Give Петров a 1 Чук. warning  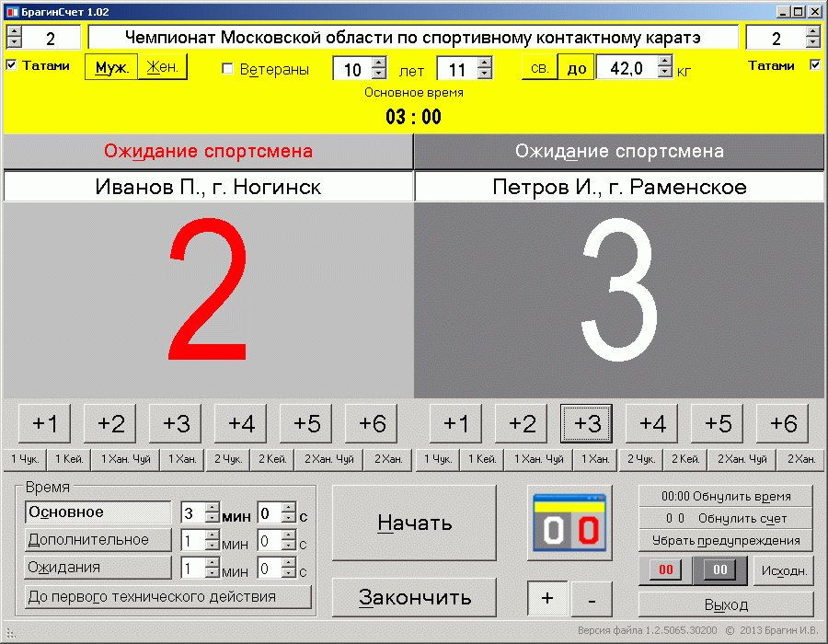tap(438, 459)
